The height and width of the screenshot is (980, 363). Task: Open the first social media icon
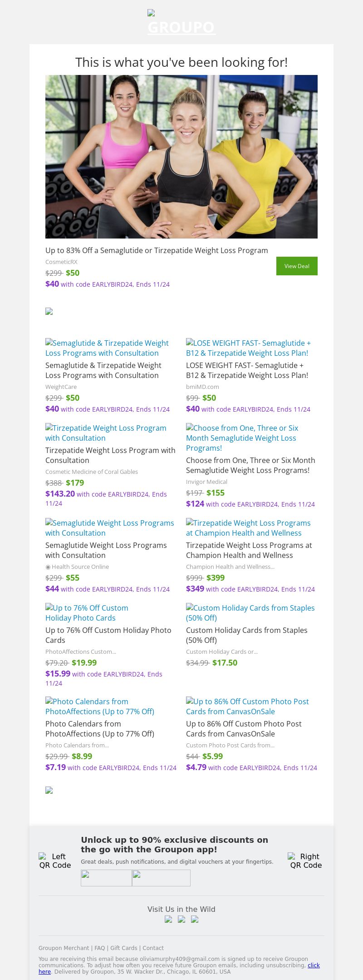[168, 919]
